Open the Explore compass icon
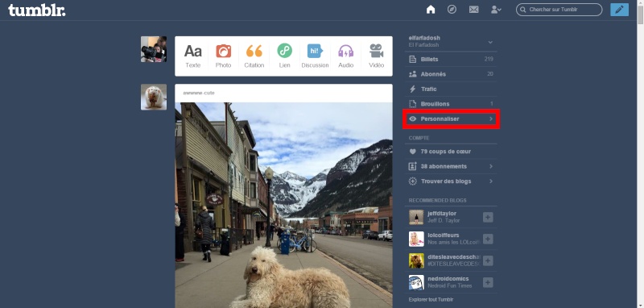Screen dimensions: 644x308 tap(452, 10)
